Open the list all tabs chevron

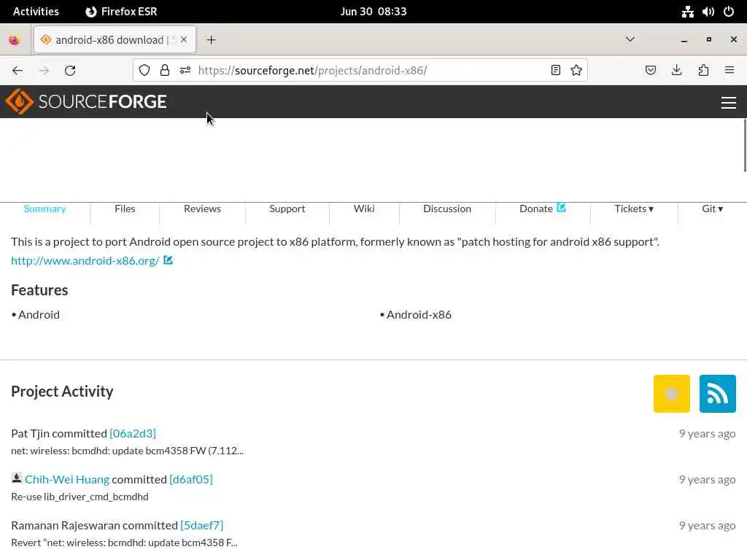point(630,39)
